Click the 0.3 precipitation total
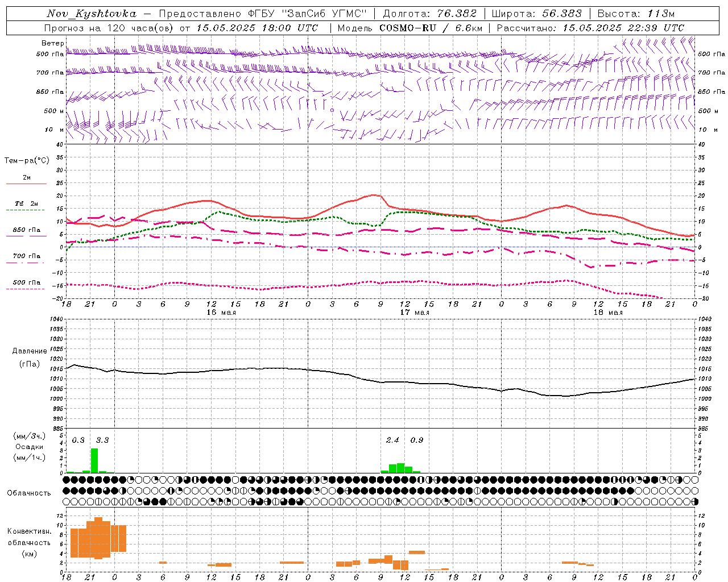Image resolution: width=728 pixels, height=582 pixels. (78, 440)
